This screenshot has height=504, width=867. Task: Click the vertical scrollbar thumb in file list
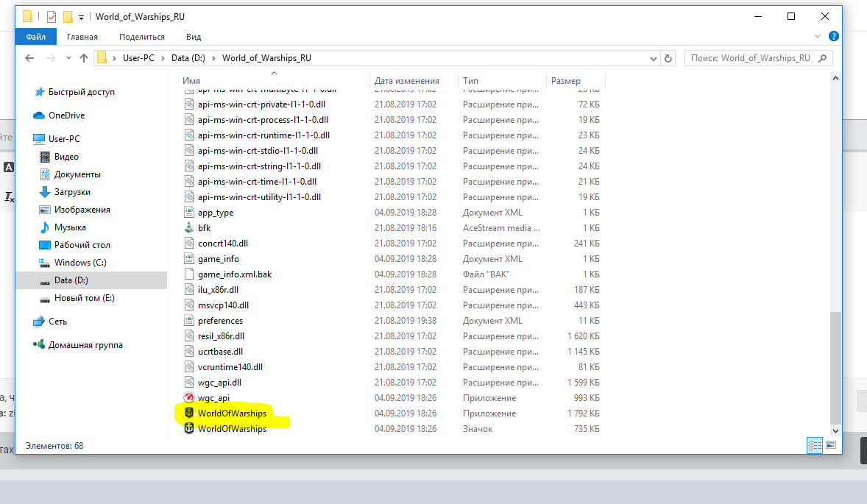835,367
